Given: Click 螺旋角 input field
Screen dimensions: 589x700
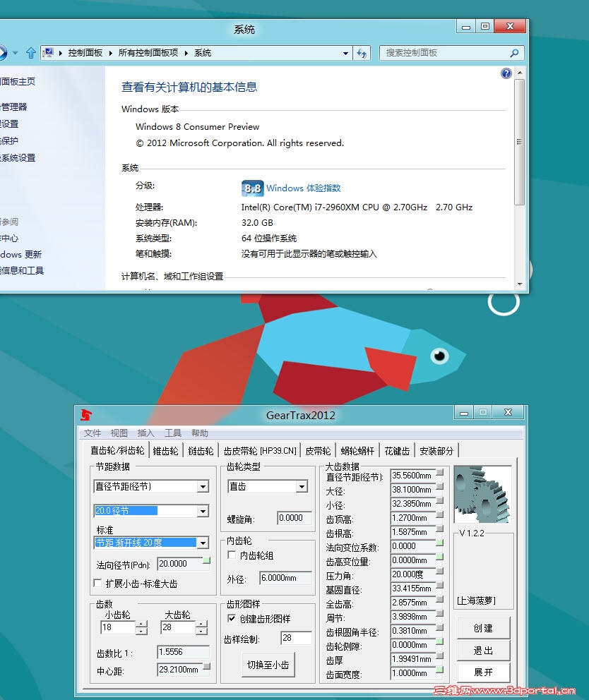Looking at the screenshot, I should 294,518.
